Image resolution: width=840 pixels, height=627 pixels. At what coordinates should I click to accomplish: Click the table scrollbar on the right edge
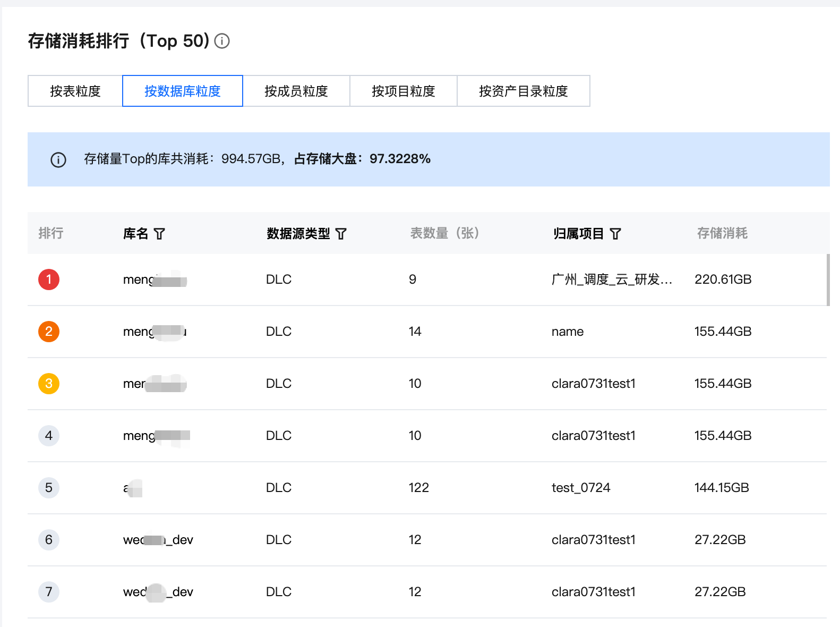[828, 280]
